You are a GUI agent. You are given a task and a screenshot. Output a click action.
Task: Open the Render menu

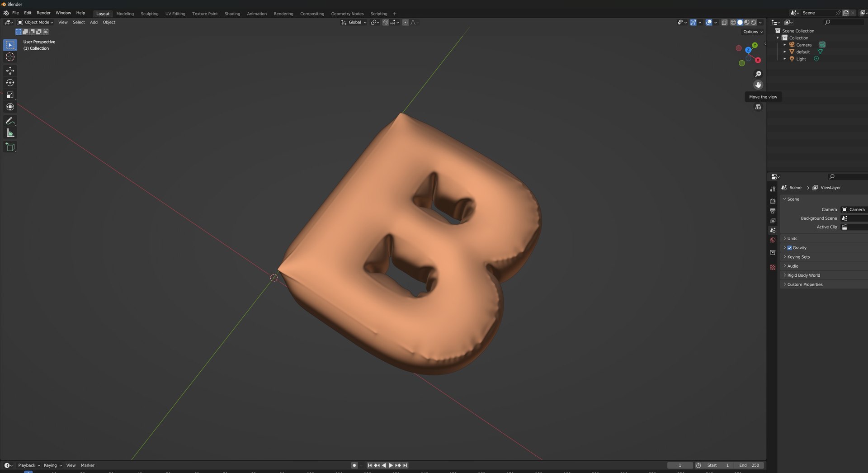43,13
